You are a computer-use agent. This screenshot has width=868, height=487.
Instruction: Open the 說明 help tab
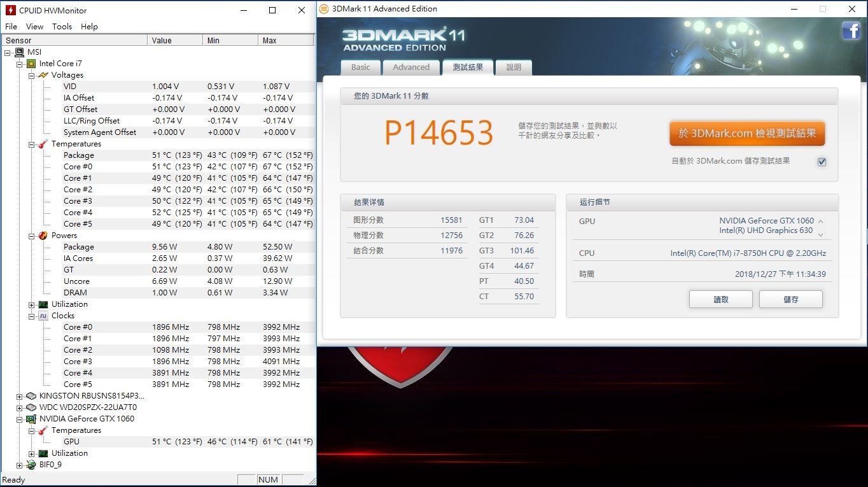point(514,67)
